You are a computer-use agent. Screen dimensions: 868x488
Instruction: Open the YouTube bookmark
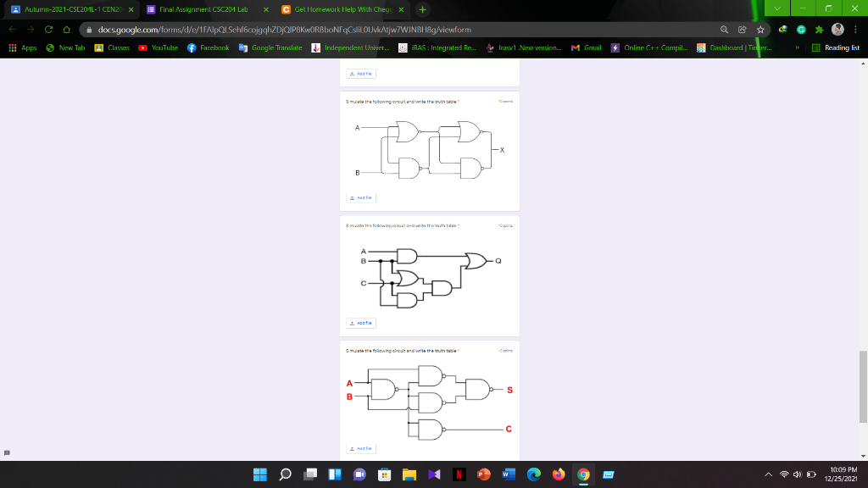tap(159, 47)
